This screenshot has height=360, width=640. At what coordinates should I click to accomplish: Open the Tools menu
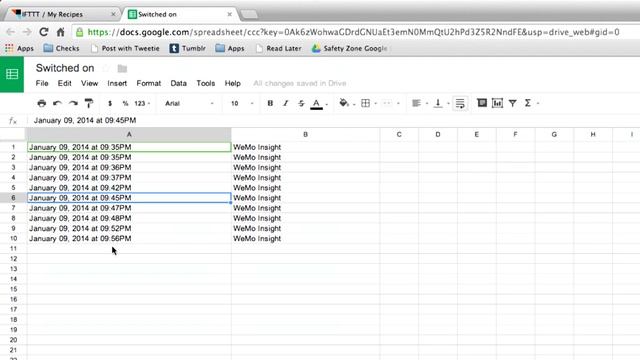[x=206, y=83]
